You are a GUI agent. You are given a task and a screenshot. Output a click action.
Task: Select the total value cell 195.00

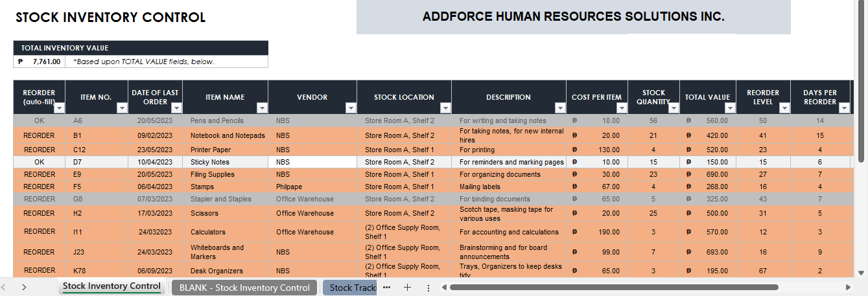(x=708, y=271)
